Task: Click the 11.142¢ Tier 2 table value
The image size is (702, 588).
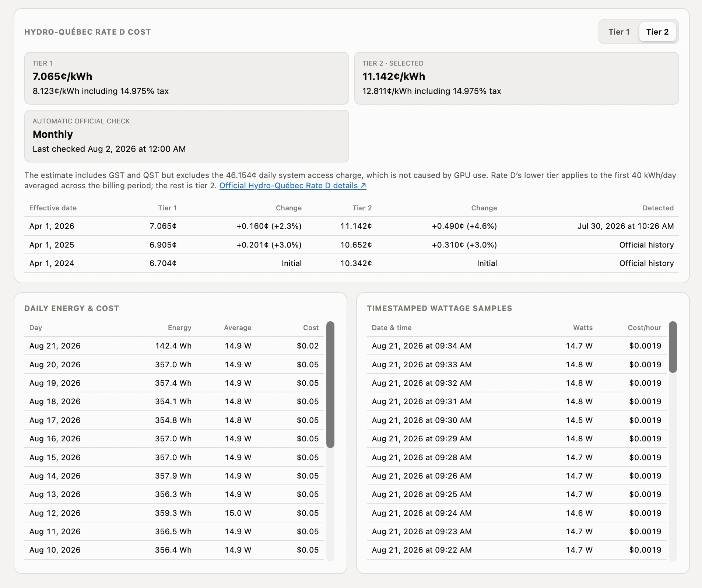Action: (x=356, y=226)
